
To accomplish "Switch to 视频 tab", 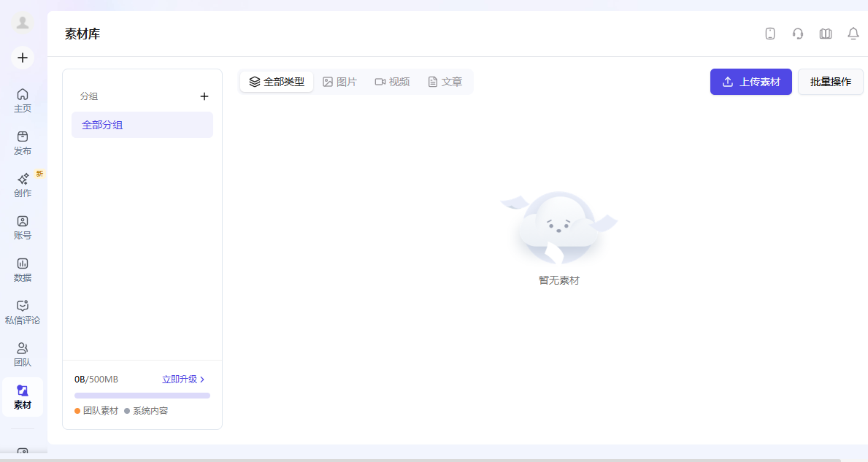I will click(393, 82).
